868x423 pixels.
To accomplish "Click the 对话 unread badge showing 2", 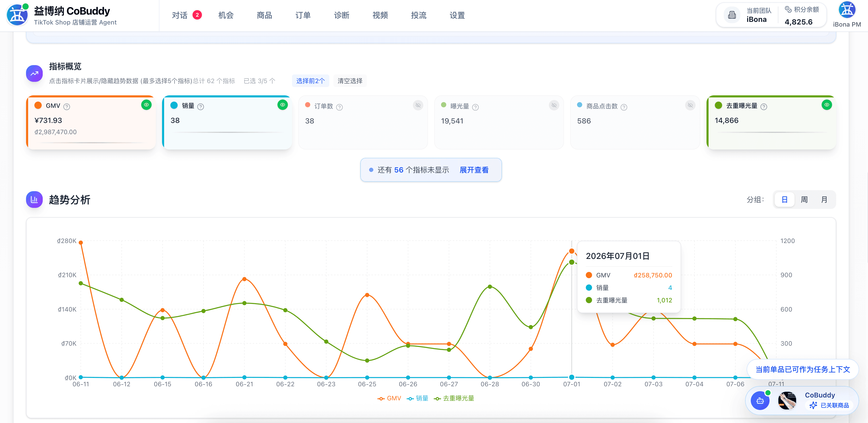I will point(197,15).
